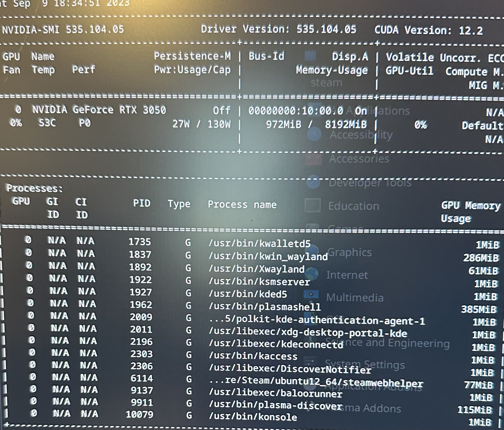Click the /usr/bin/konsole process line
This screenshot has width=504, height=430.
[x=253, y=417]
